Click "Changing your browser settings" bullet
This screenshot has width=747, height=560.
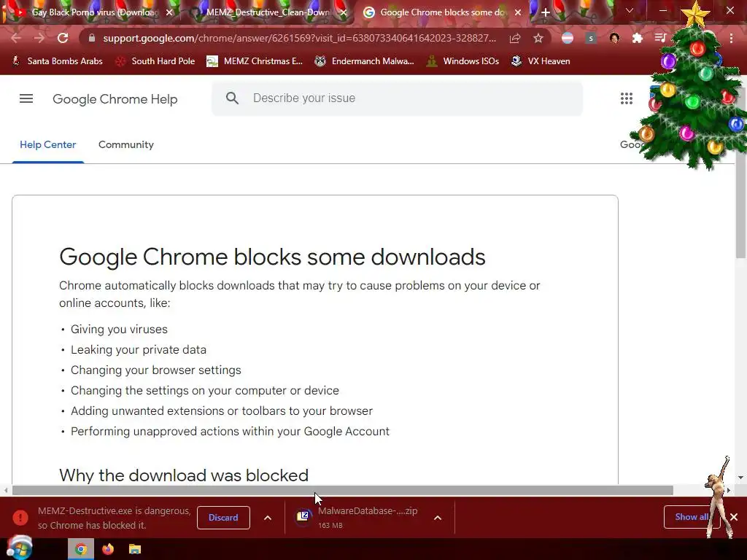156,370
